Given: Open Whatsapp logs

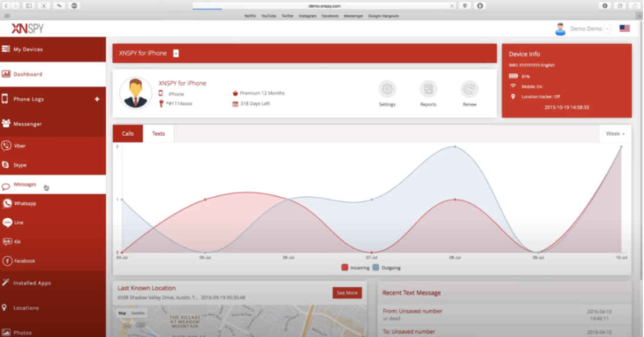Looking at the screenshot, I should click(x=53, y=204).
